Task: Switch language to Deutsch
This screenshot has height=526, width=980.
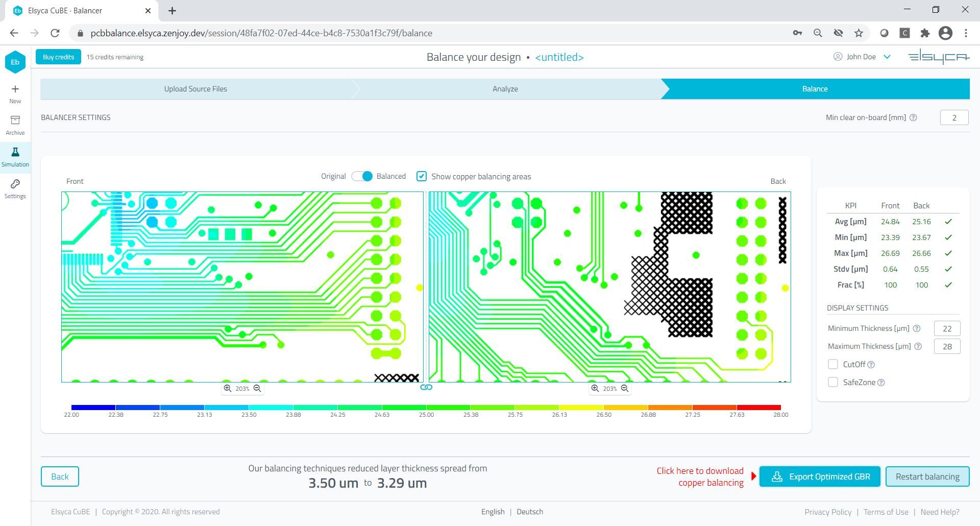Action: click(x=530, y=512)
